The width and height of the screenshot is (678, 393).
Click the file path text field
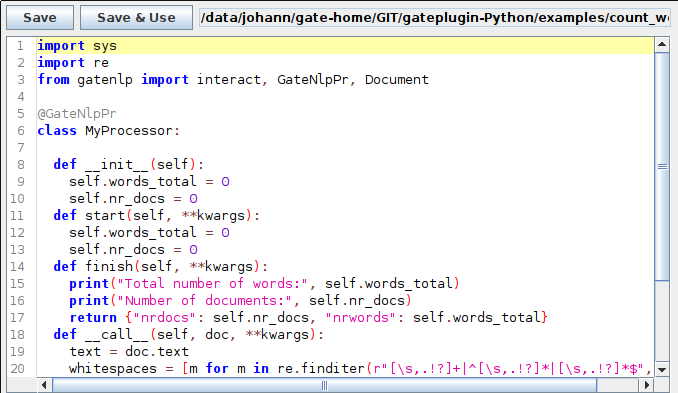pyautogui.click(x=435, y=18)
